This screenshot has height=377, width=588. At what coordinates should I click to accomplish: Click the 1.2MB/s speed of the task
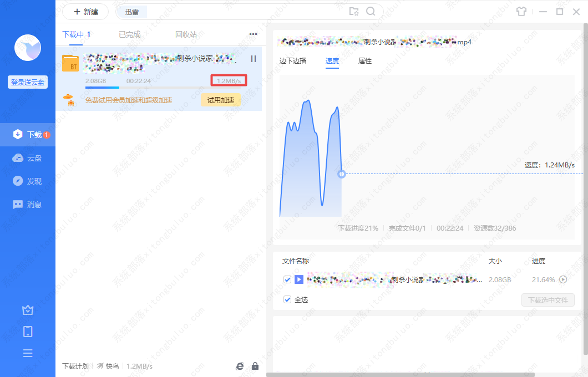229,80
